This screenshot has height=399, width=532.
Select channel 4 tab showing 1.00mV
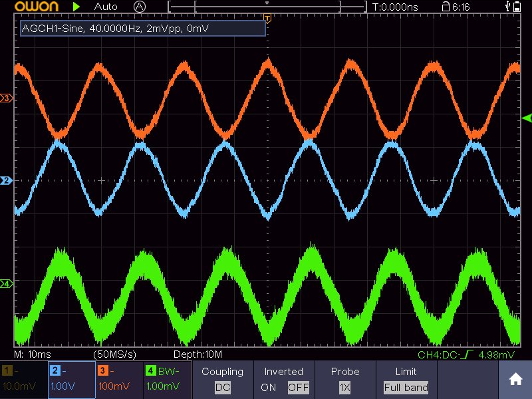tap(168, 380)
